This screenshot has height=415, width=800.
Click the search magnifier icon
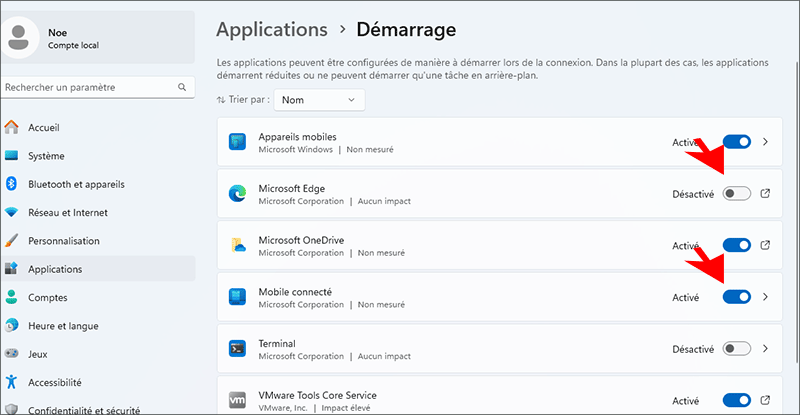coord(182,87)
